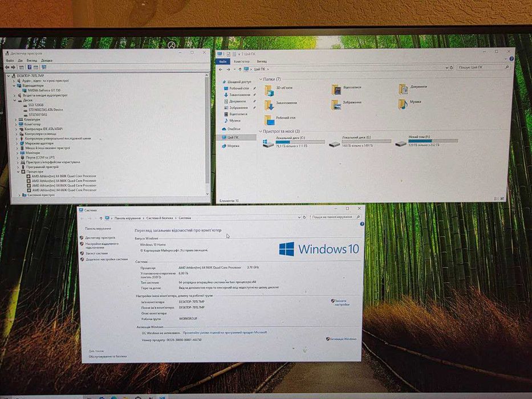Expand Клавіатури category
Viewport: 532px width, 399px height.
point(15,120)
